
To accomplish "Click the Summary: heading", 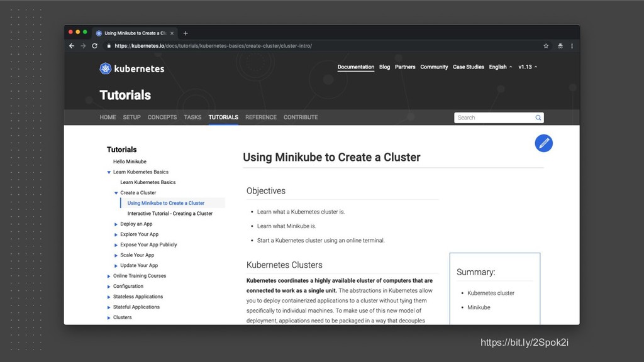I will [x=476, y=272].
